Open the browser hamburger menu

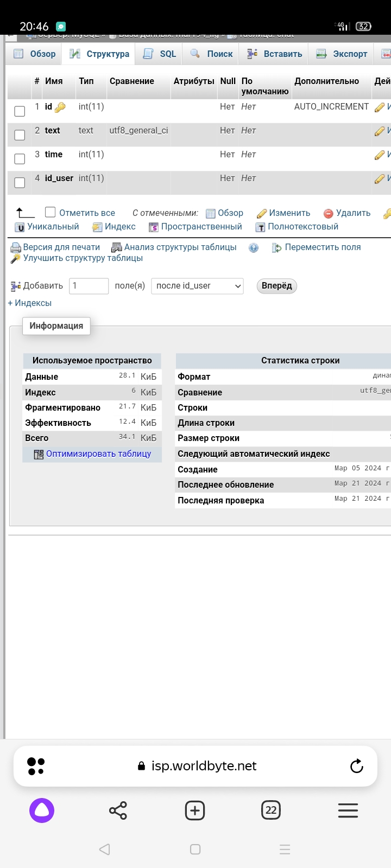point(348,810)
